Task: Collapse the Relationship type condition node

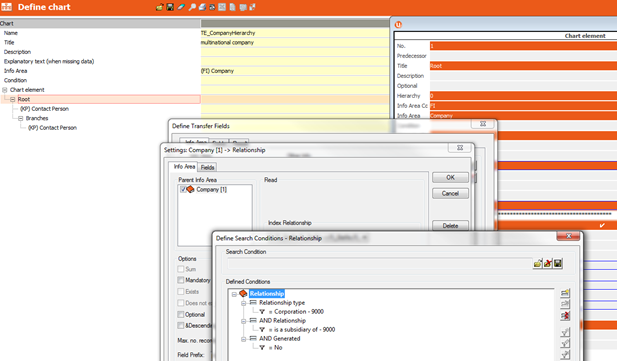Action: tap(244, 303)
